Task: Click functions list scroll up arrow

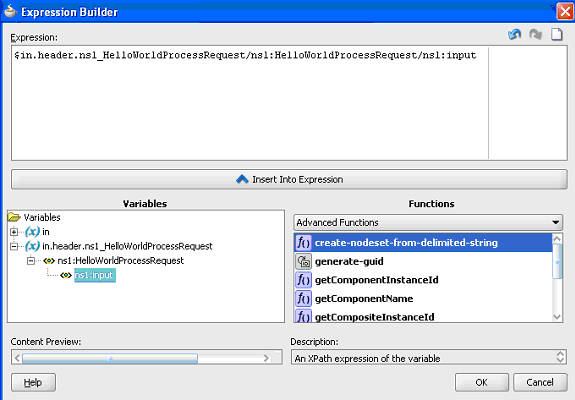Action: [557, 239]
